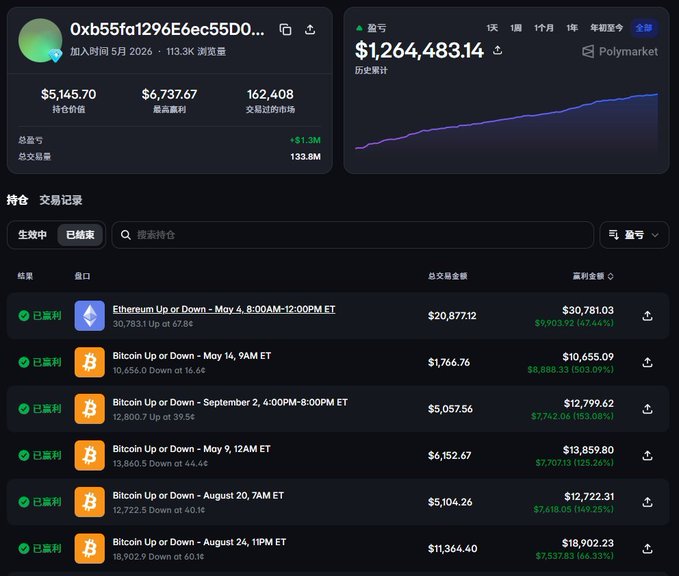Click the $8,888.33 (503.09%) profit text
This screenshot has height=576, width=679.
pos(570,369)
